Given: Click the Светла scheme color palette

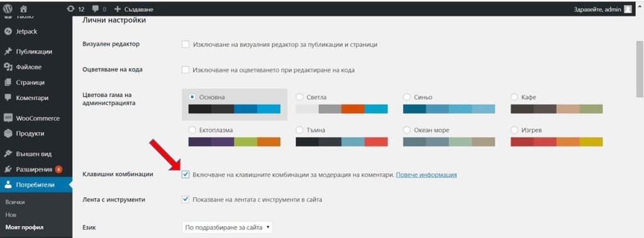Looking at the screenshot, I should click(x=341, y=109).
